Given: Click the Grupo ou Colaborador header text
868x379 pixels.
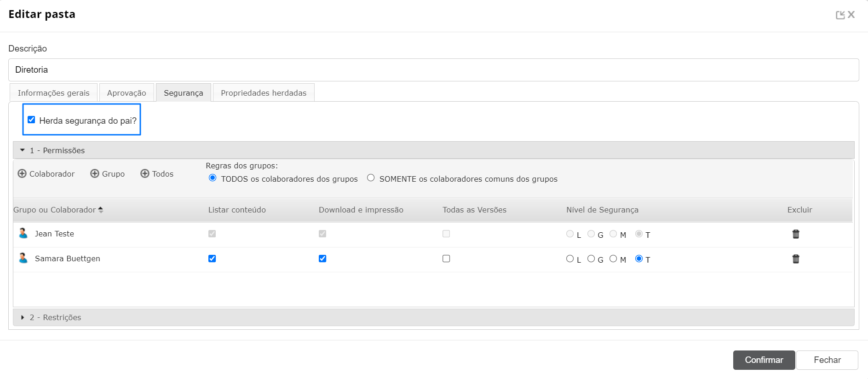Looking at the screenshot, I should pyautogui.click(x=54, y=210).
